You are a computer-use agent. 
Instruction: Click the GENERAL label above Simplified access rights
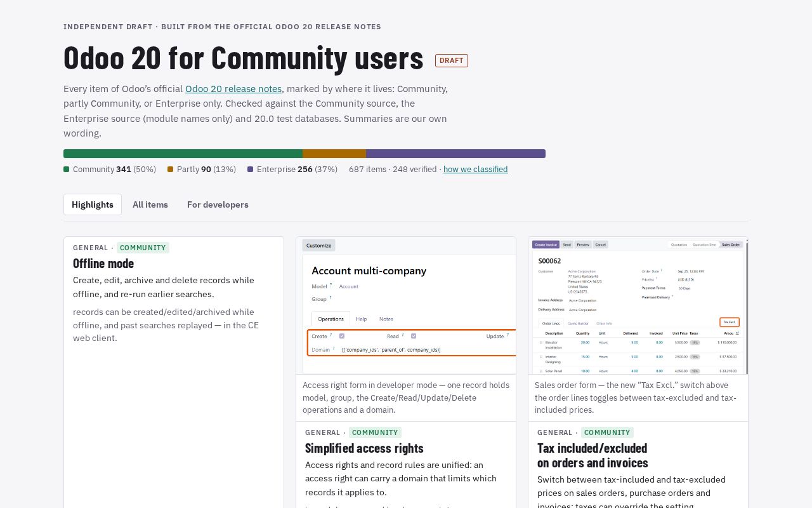point(323,432)
